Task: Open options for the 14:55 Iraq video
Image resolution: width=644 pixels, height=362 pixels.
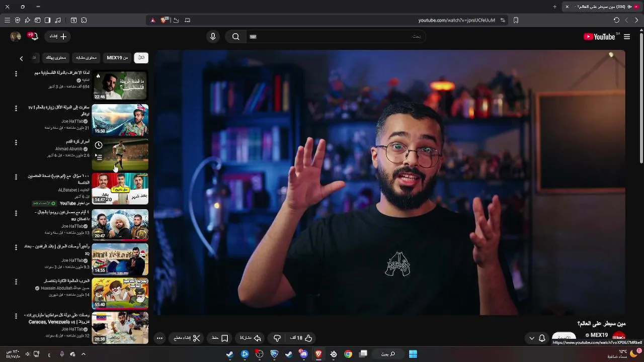Action: (16, 247)
